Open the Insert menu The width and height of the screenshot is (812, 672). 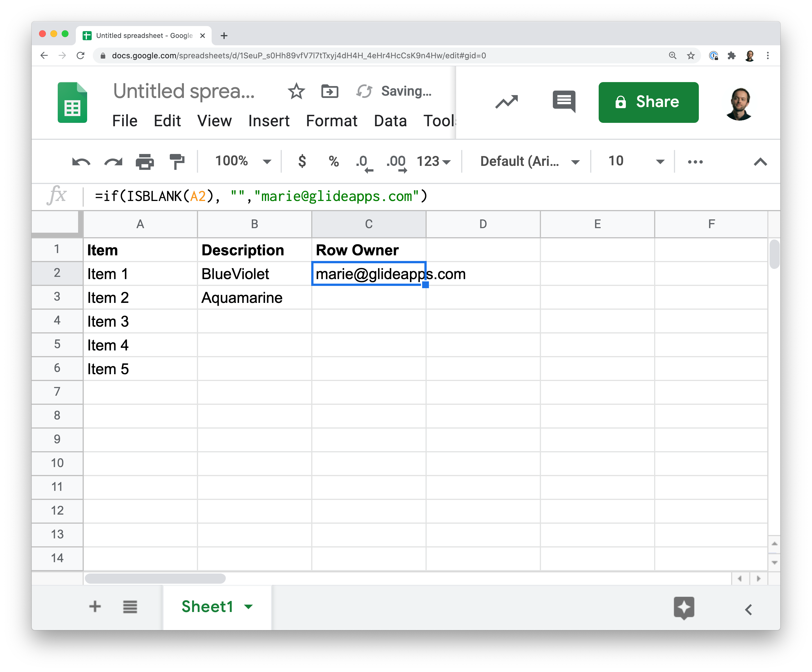pos(268,121)
